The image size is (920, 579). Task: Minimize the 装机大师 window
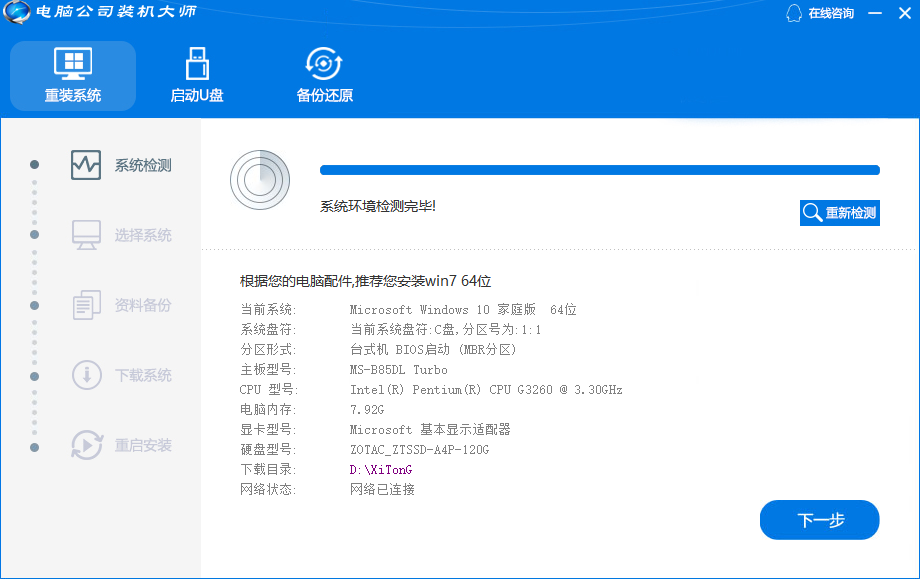875,13
